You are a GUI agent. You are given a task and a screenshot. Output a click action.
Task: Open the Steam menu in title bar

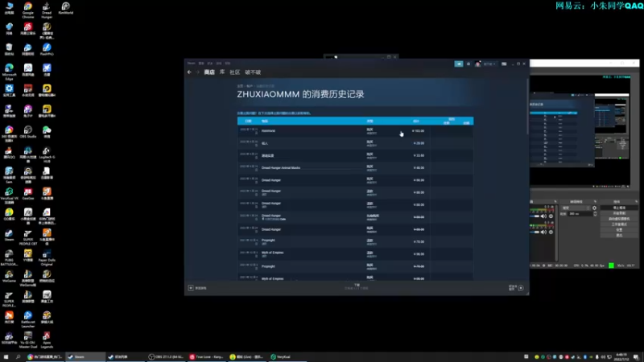click(192, 64)
